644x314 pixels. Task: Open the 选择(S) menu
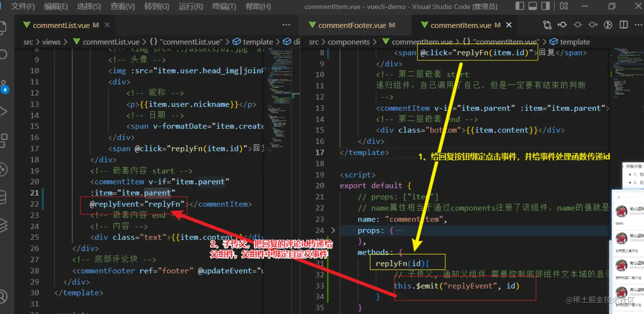(89, 6)
